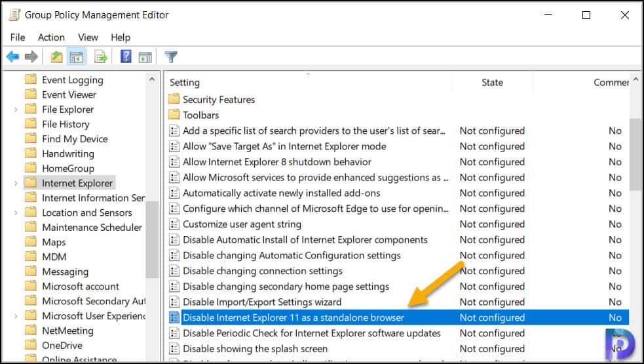644x364 pixels.
Task: Sort by the State column header
Action: click(x=492, y=82)
